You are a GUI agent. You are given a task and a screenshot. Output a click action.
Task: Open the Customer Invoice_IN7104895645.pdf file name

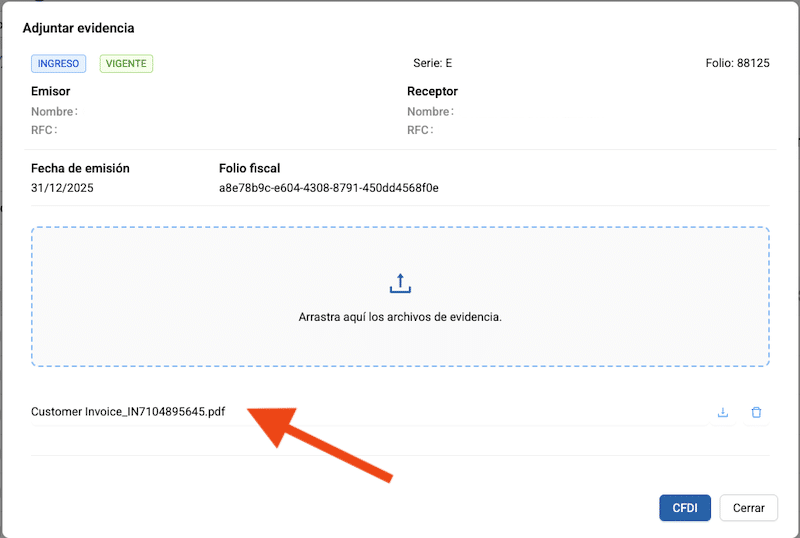(128, 412)
